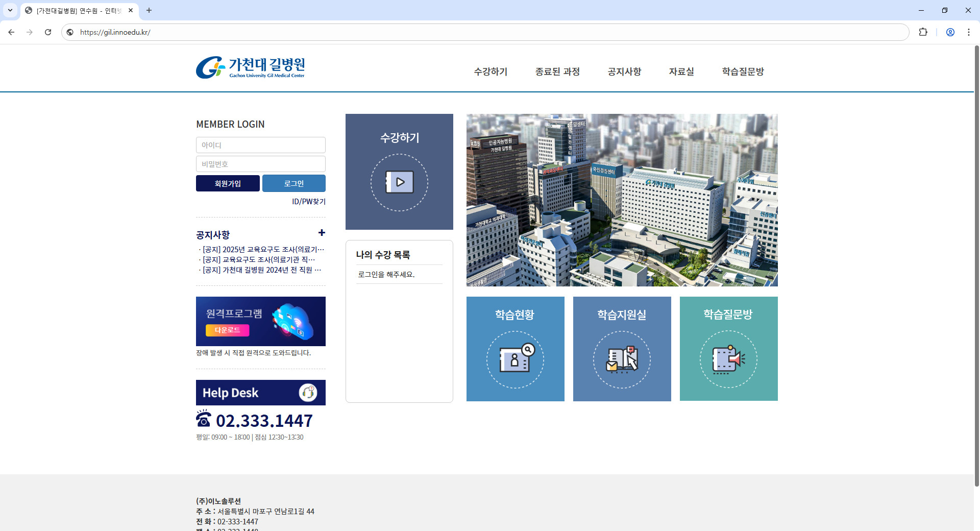Open a new browser tab
This screenshot has height=531, width=980.
[149, 10]
